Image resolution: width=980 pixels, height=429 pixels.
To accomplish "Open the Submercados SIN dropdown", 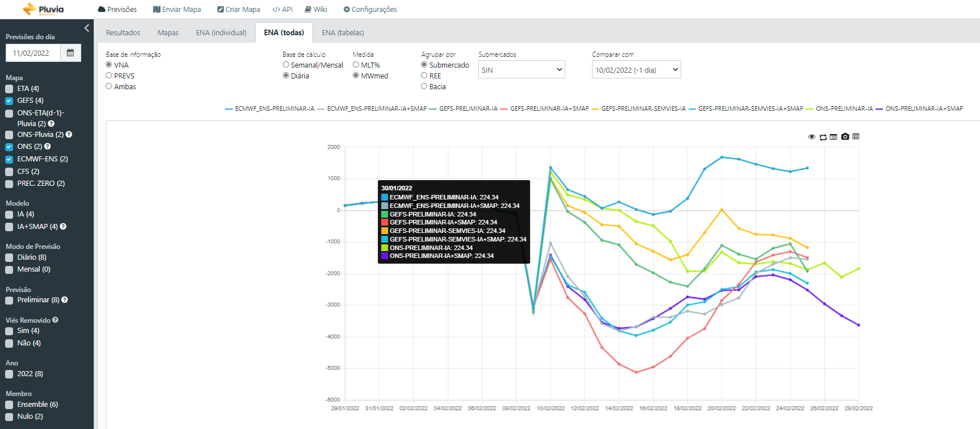I will 522,69.
